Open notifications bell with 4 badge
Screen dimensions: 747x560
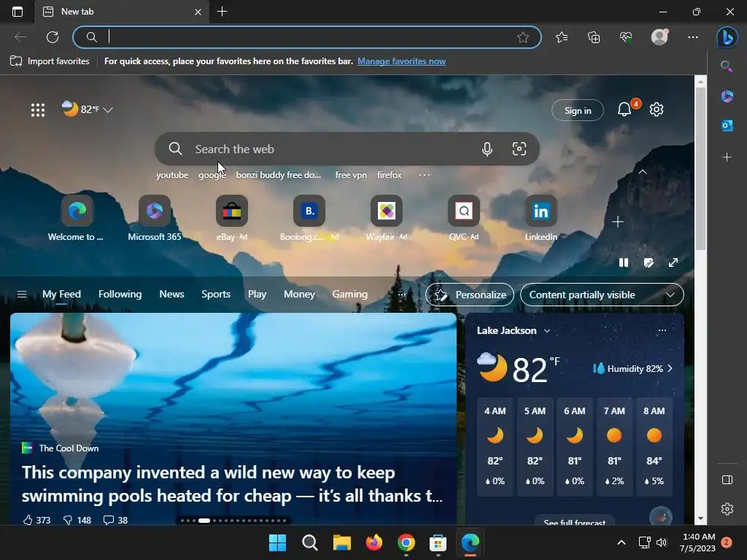point(625,109)
